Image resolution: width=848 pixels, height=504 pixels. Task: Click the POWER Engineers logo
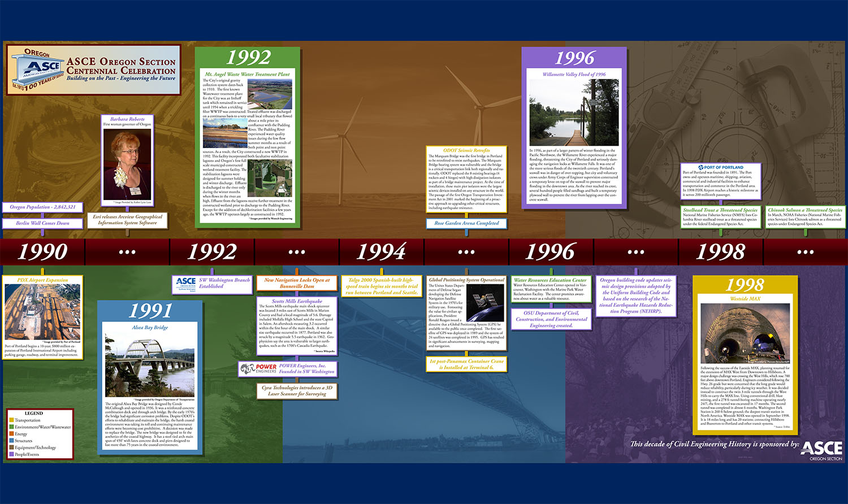coord(259,369)
